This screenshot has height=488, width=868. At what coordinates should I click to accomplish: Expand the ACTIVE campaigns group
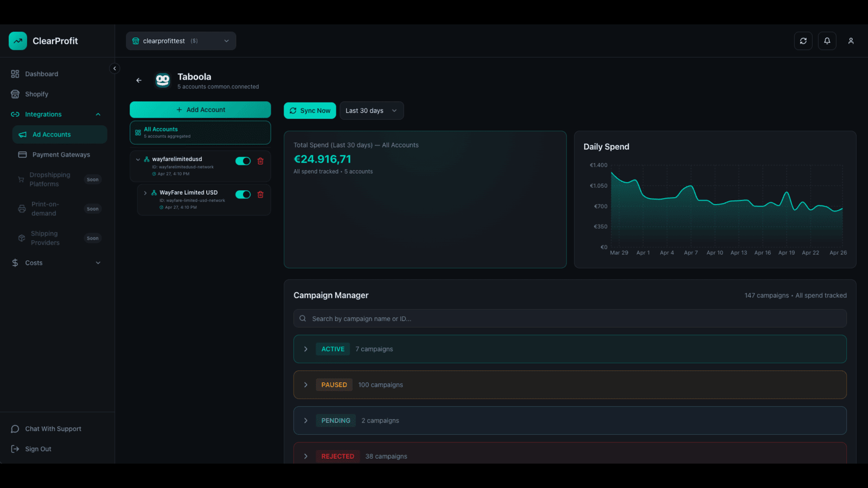point(570,349)
